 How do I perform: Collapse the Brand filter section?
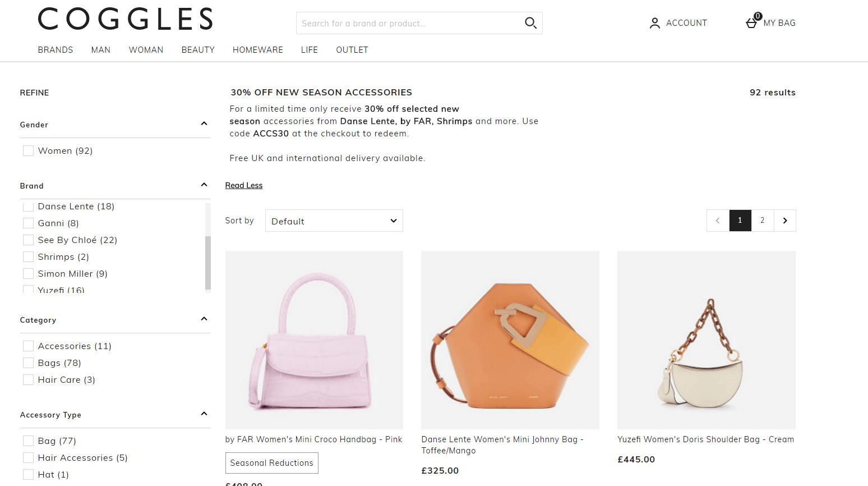[x=204, y=185]
